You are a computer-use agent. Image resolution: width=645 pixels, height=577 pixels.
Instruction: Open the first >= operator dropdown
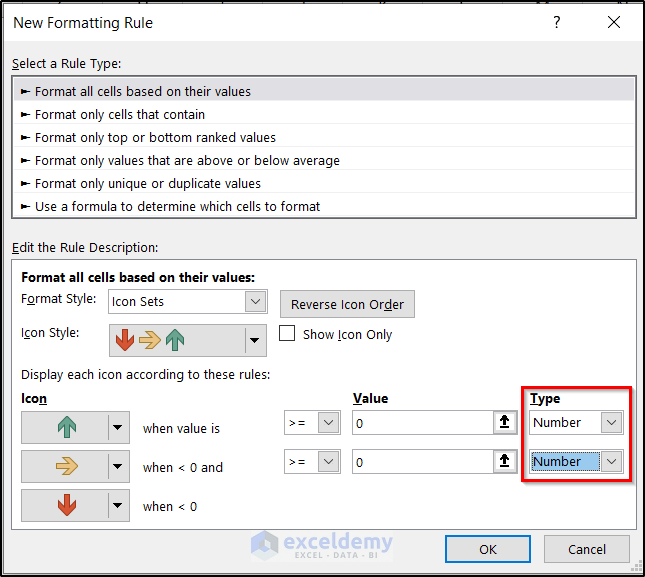329,423
